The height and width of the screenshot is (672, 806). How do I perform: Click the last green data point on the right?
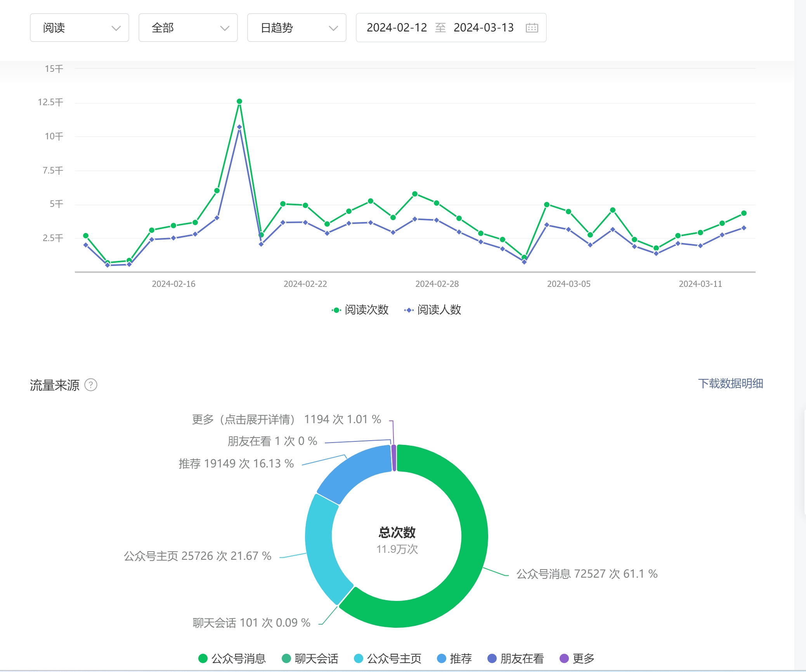pyautogui.click(x=744, y=213)
